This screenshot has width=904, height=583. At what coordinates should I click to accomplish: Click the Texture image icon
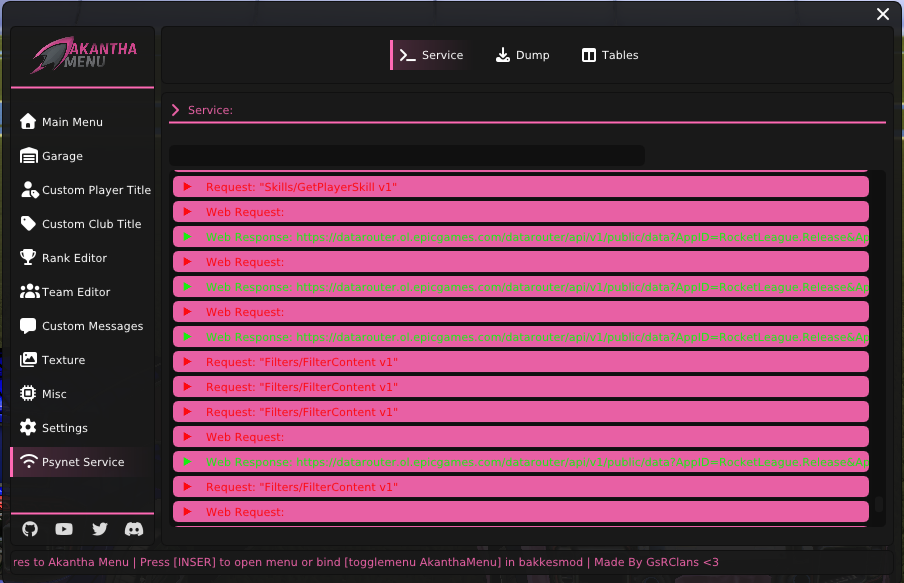[x=28, y=360]
